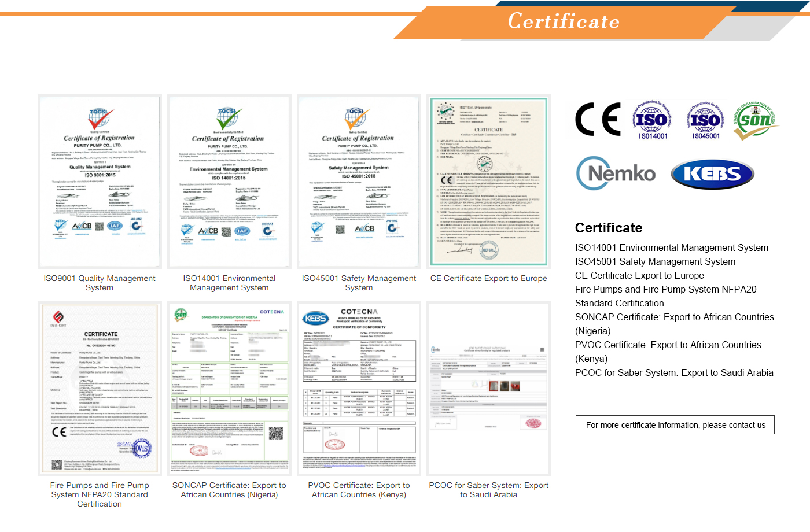Viewport: 810px width, 532px height.
Task: Click the green SON logo
Action: (x=755, y=120)
